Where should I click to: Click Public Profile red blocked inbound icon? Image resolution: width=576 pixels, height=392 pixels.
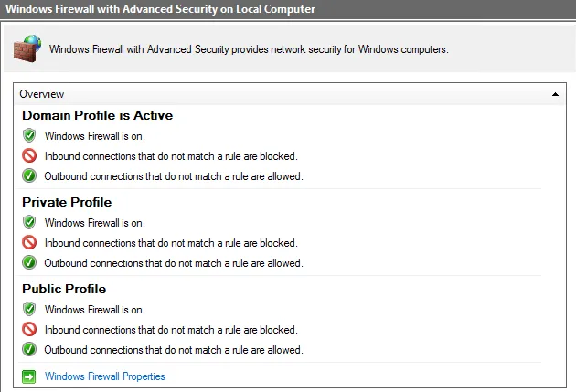pos(29,330)
